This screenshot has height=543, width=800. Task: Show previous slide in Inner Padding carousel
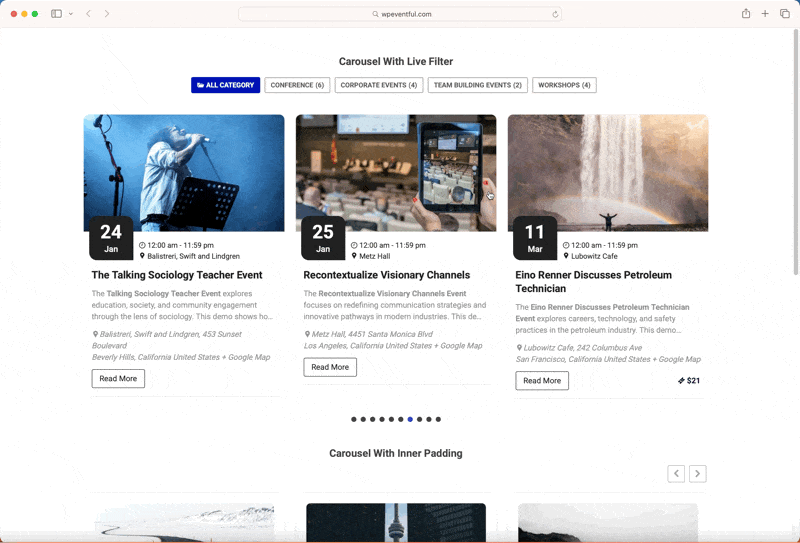coord(676,474)
